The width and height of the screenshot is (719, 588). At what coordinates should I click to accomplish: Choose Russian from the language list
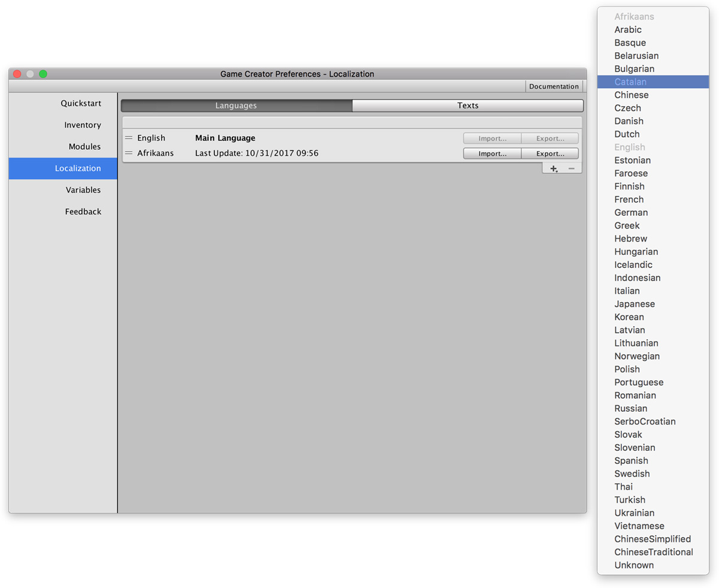click(x=653, y=409)
